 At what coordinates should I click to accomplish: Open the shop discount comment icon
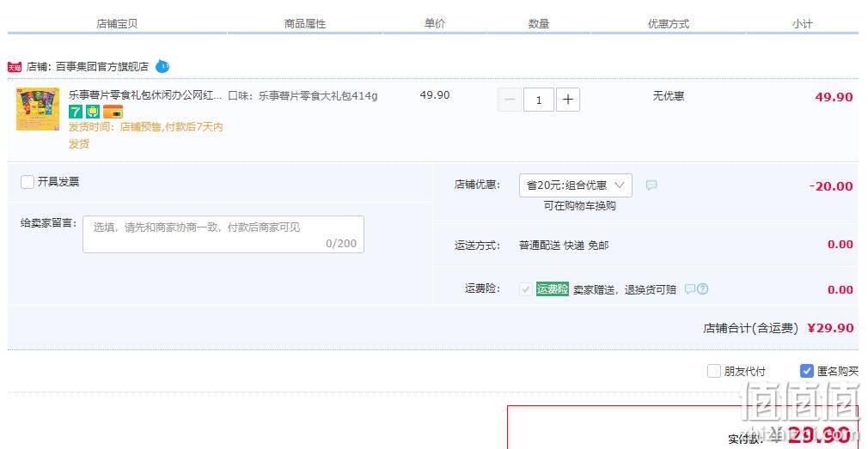(x=651, y=185)
